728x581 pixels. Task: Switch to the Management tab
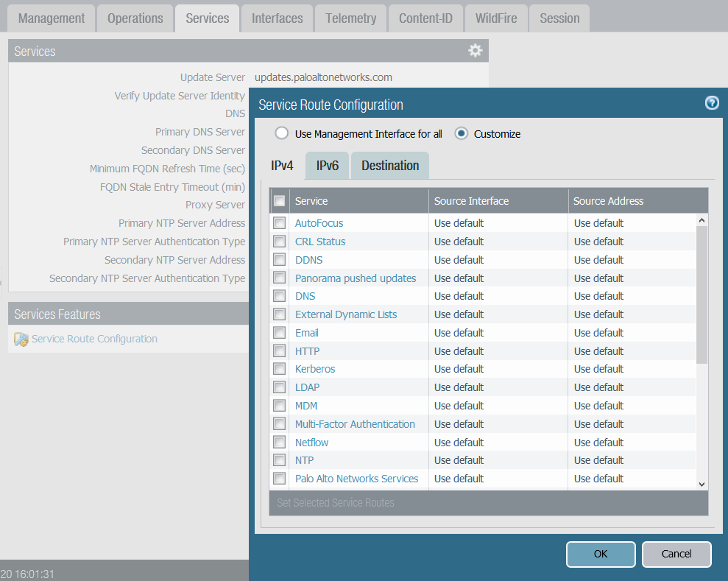tap(51, 18)
